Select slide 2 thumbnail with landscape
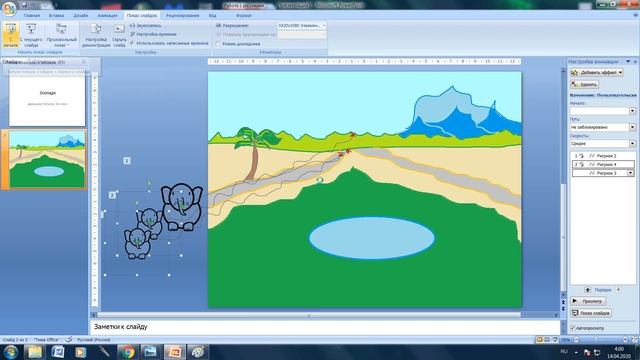 (x=47, y=159)
